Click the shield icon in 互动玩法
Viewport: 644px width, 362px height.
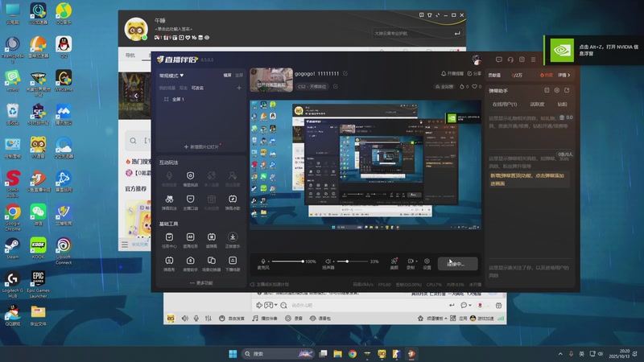click(x=190, y=175)
